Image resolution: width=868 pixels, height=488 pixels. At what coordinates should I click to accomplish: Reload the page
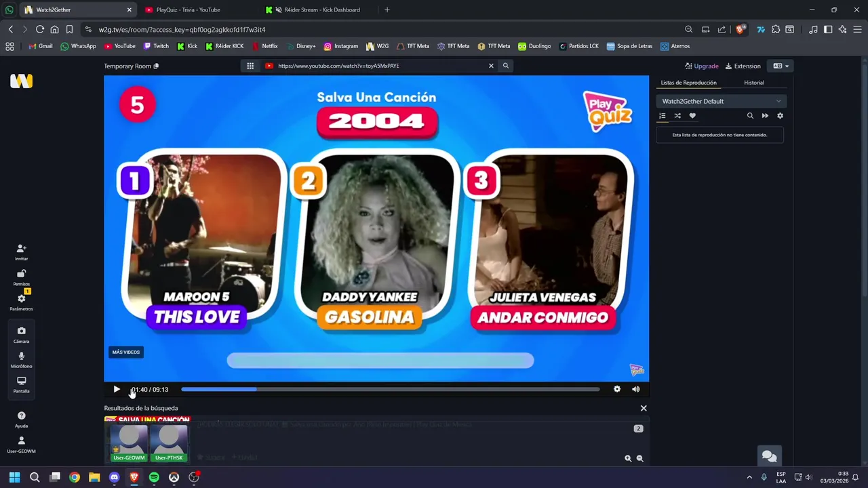[x=40, y=29]
